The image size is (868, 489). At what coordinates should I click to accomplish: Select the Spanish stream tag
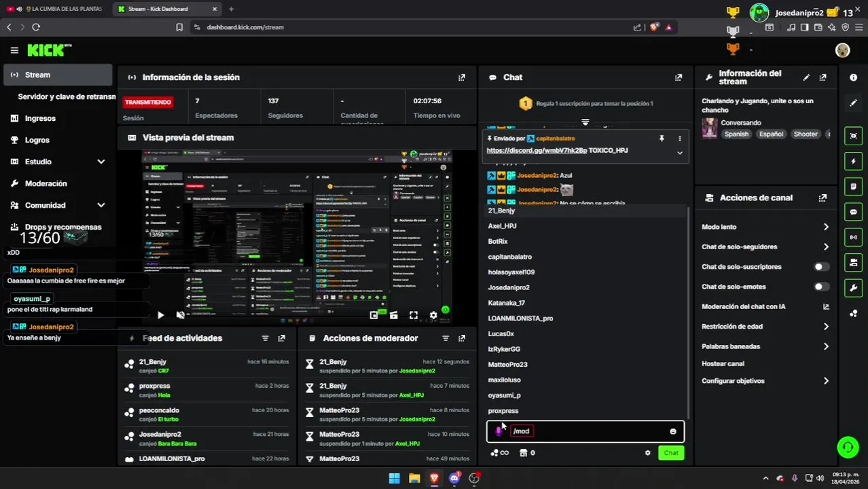[x=736, y=134]
